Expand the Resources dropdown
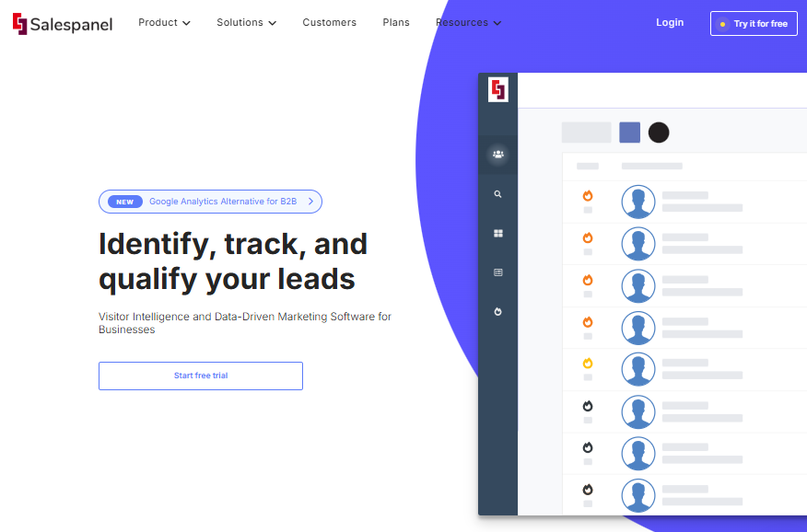The image size is (807, 532). tap(468, 22)
